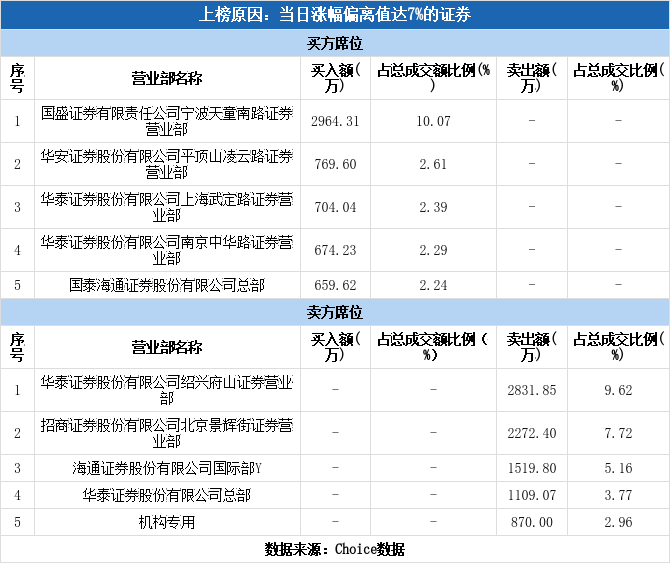Click the sell amount 2831.85
Viewport: 670px width, 563px height.
pyautogui.click(x=532, y=390)
